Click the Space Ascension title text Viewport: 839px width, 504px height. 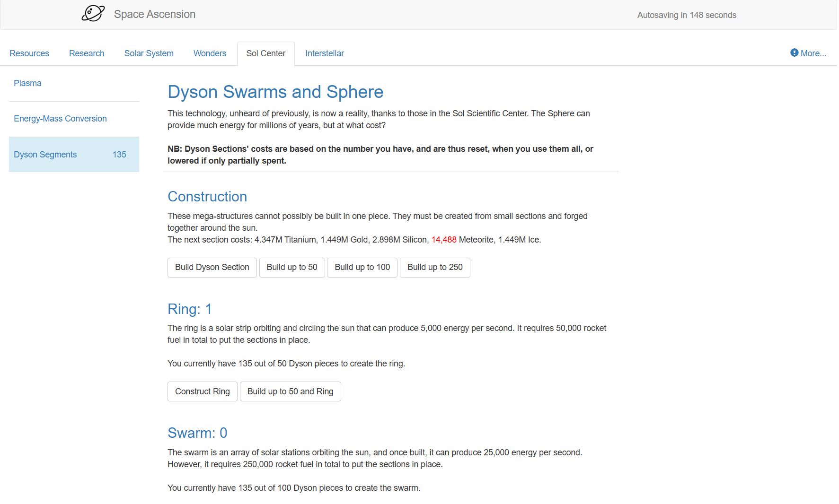point(154,14)
